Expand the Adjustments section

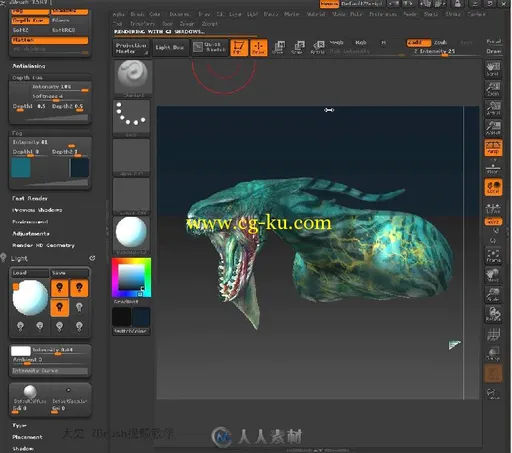pyautogui.click(x=31, y=234)
